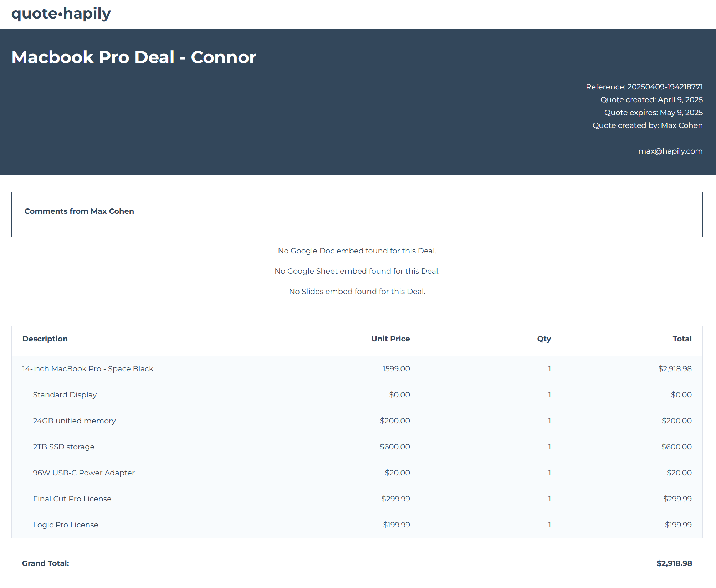The image size is (716, 588).
Task: Click the Quote created date April 9, 2025
Action: point(651,100)
